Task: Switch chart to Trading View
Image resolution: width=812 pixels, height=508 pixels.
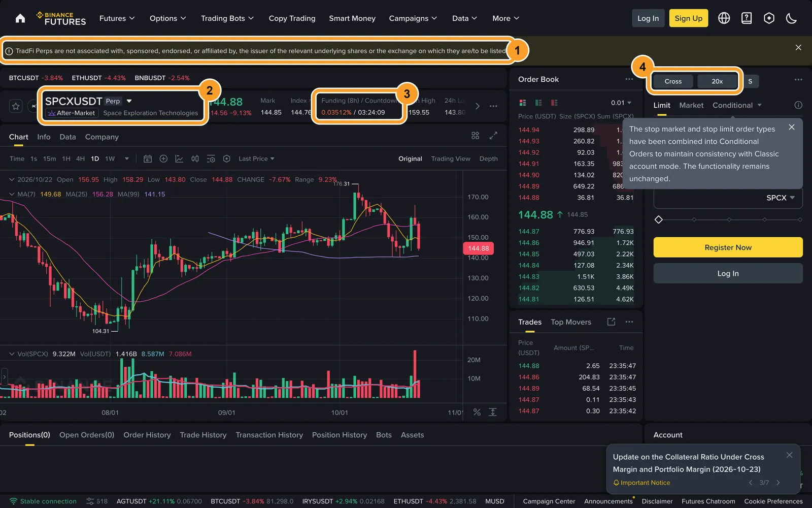Action: point(451,158)
